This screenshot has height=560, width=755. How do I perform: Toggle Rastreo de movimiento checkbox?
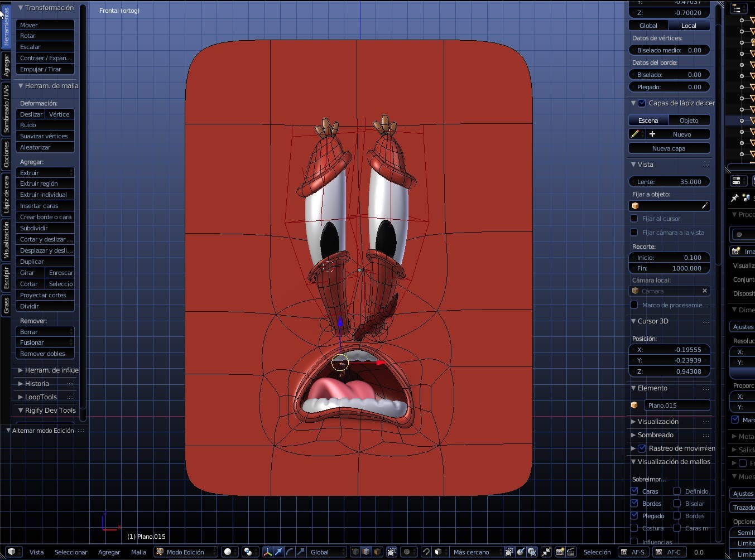click(x=642, y=448)
